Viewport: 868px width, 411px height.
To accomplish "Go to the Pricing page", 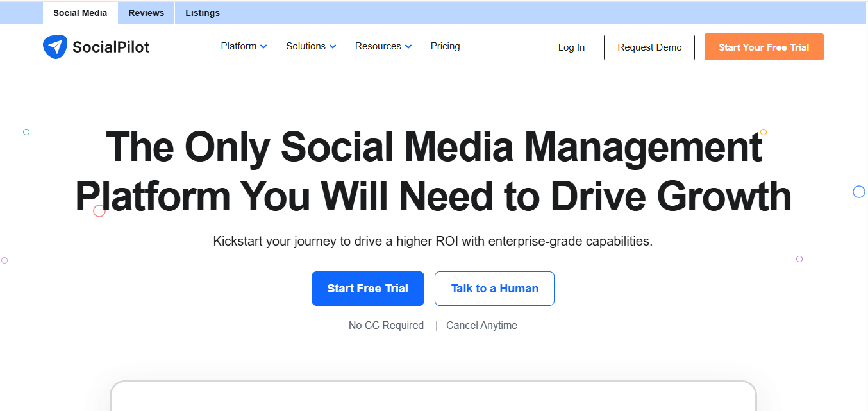I will pyautogui.click(x=445, y=46).
